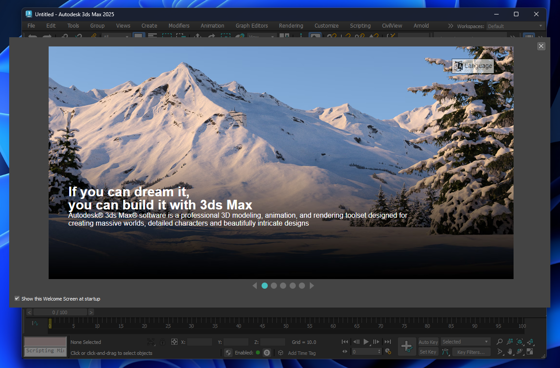
Task: Open the Views menu
Action: coord(123,26)
